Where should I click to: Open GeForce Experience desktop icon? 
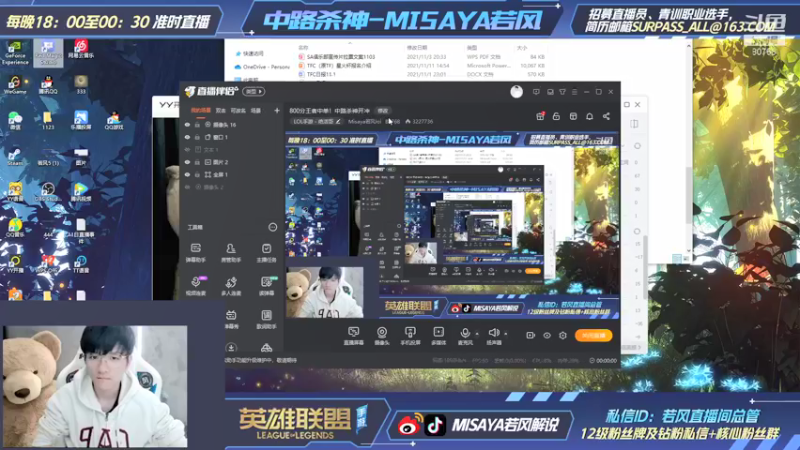15,53
